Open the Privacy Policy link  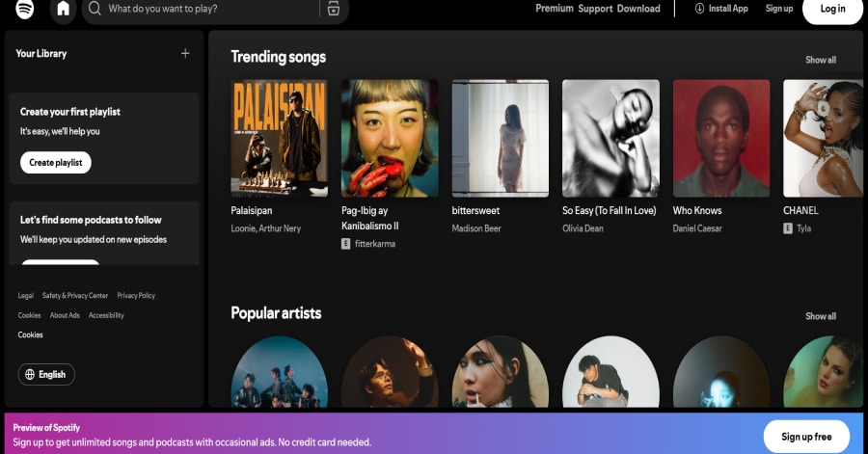pos(136,296)
